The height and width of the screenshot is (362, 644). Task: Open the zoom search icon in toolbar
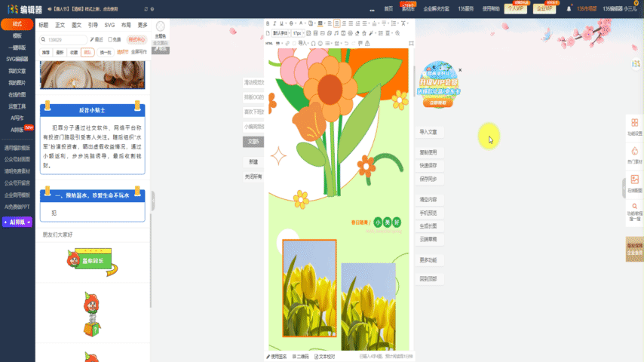point(397,33)
